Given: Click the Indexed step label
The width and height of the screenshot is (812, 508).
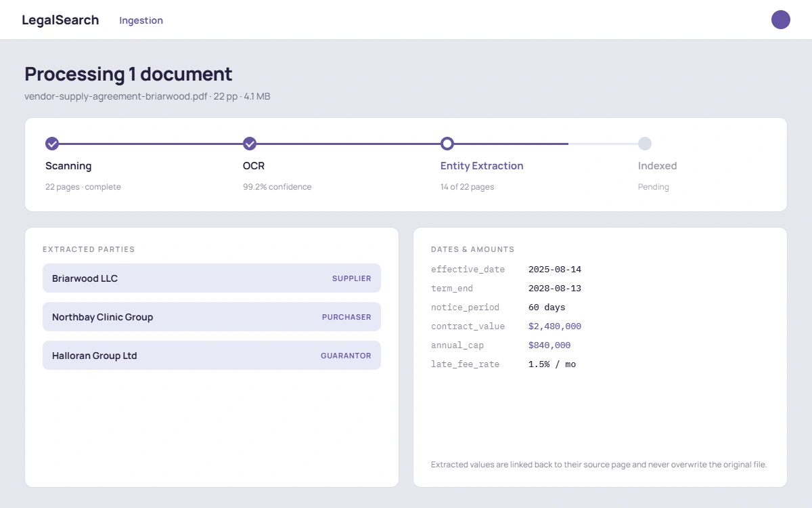Looking at the screenshot, I should coord(658,166).
